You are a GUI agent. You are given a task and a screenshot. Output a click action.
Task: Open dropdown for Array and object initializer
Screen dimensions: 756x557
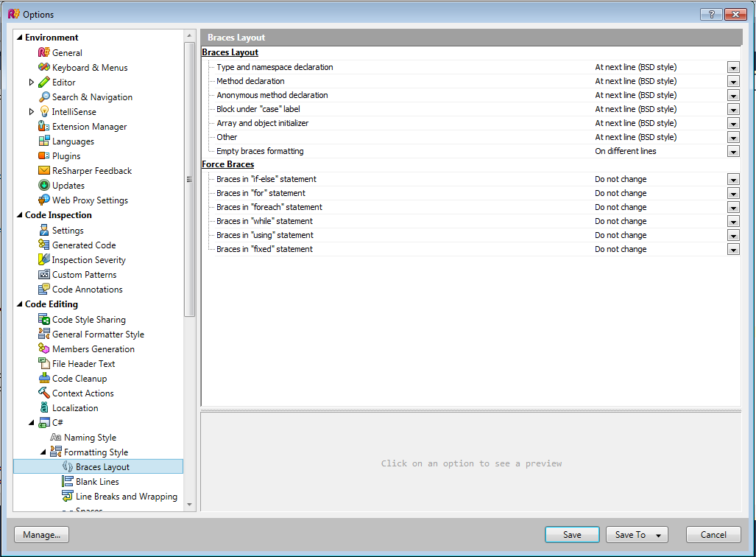click(x=733, y=124)
